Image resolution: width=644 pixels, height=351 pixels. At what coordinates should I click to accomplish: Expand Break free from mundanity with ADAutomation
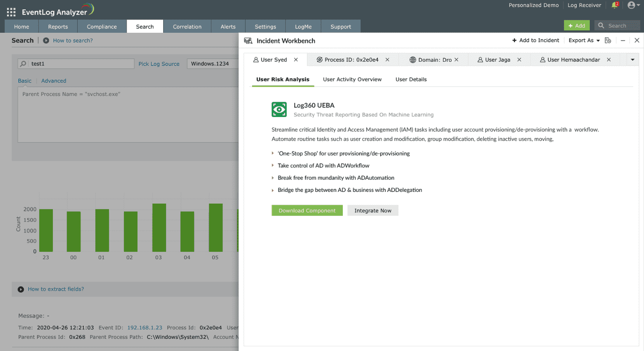point(273,178)
